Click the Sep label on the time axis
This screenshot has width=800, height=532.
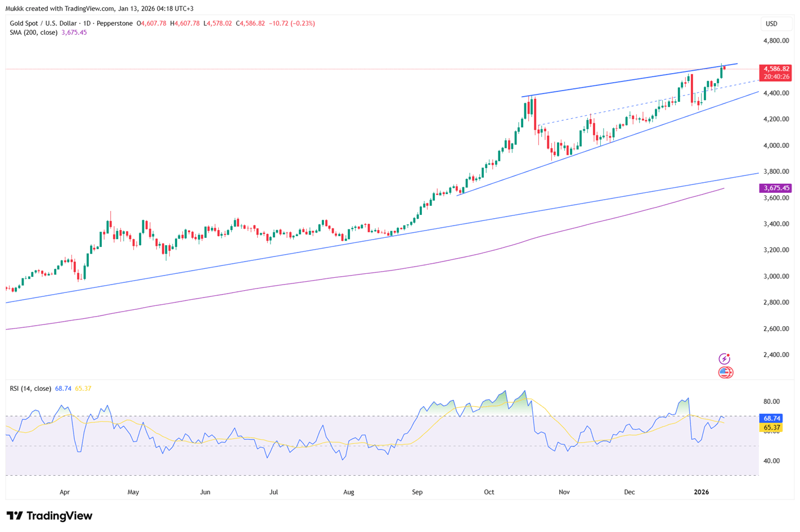point(417,492)
